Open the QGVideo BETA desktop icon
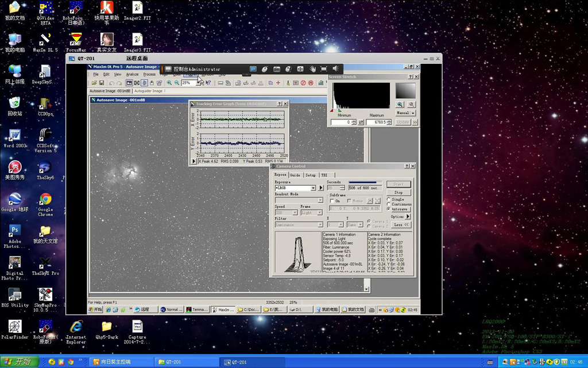 coord(45,13)
